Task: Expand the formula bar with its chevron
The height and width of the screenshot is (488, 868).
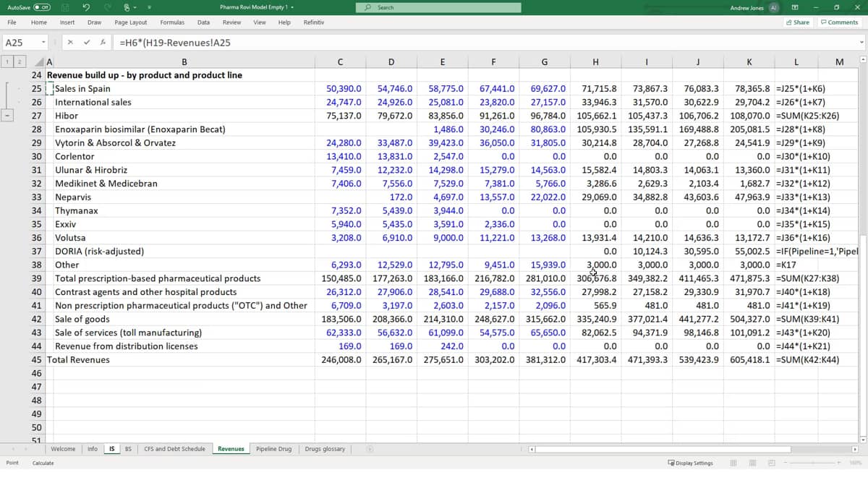Action: coord(861,43)
